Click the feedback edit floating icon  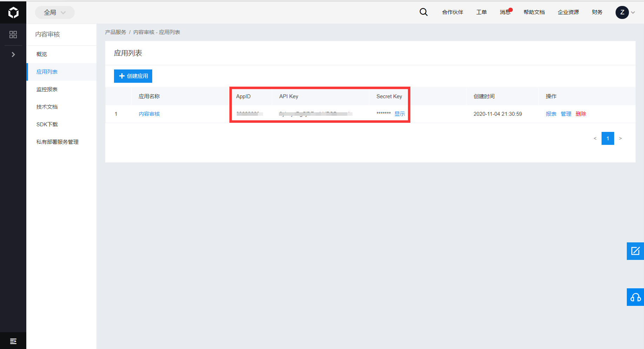(x=635, y=251)
